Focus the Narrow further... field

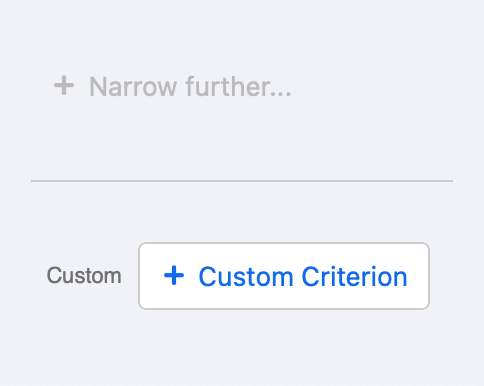pyautogui.click(x=173, y=86)
